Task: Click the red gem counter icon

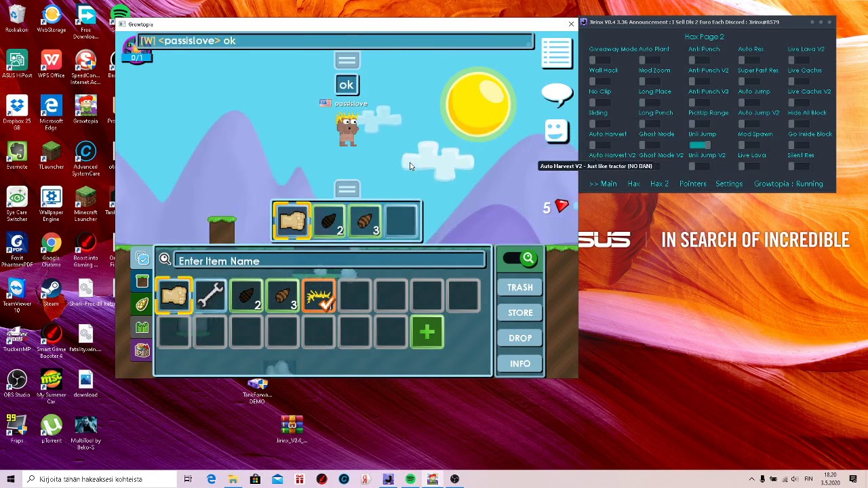Action: tap(561, 206)
